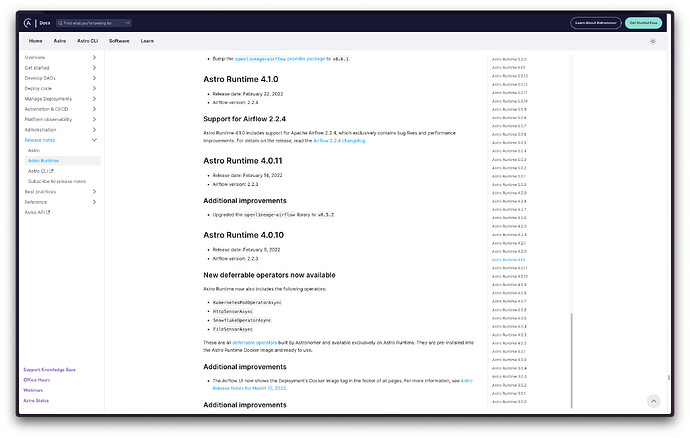The image size is (690, 438).
Task: Click the Docs label next to the logo
Action: point(45,23)
